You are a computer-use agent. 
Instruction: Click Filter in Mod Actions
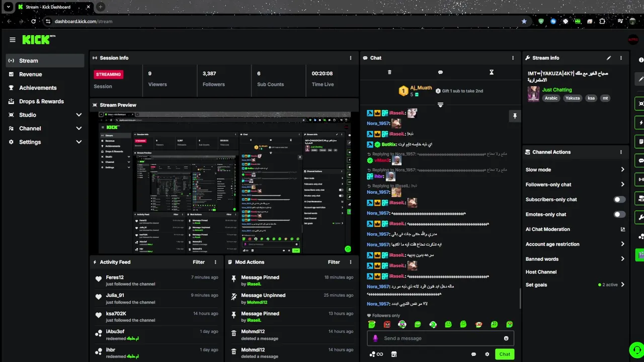(x=334, y=262)
